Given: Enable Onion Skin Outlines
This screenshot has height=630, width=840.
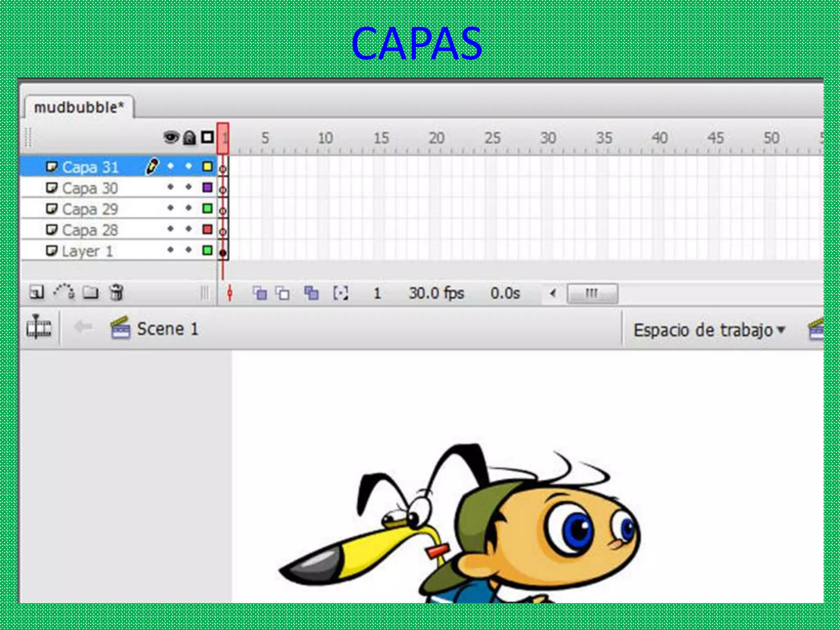Looking at the screenshot, I should coord(282,293).
